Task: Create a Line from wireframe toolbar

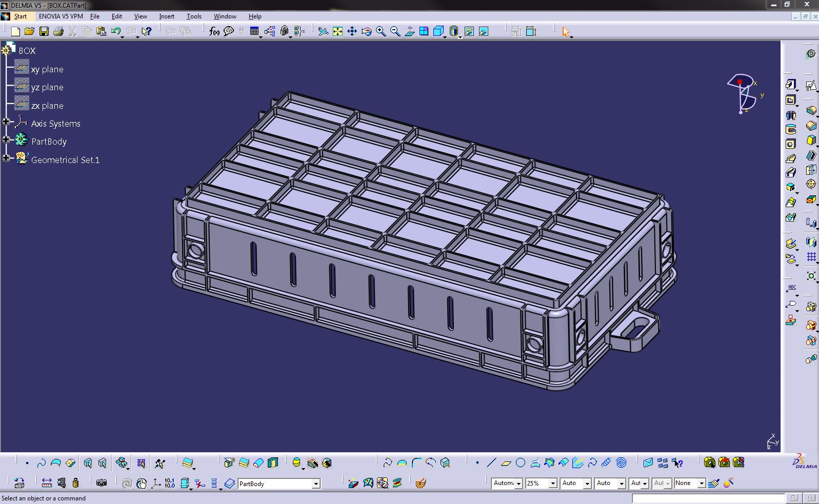Action: (x=491, y=463)
